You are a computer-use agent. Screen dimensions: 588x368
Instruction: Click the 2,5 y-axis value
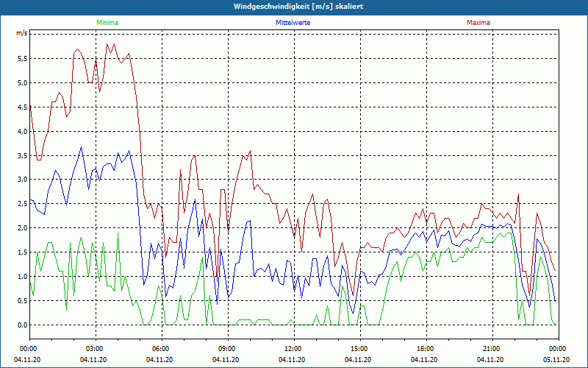click(x=23, y=204)
